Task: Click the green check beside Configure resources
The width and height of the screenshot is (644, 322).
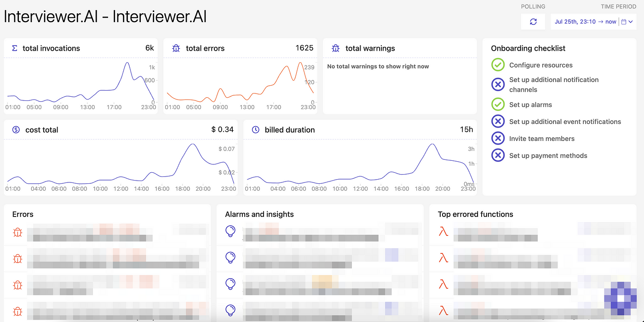Action: (x=498, y=65)
